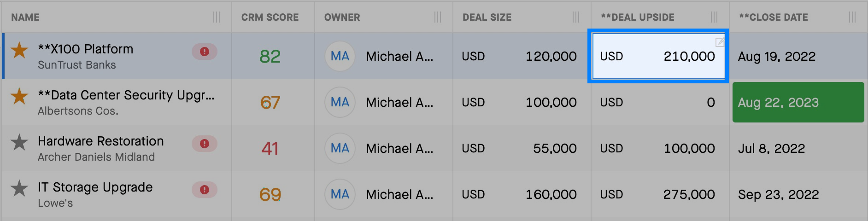Star the IT Storage Upgrade deal
Image resolution: width=868 pixels, height=221 pixels.
click(x=19, y=188)
